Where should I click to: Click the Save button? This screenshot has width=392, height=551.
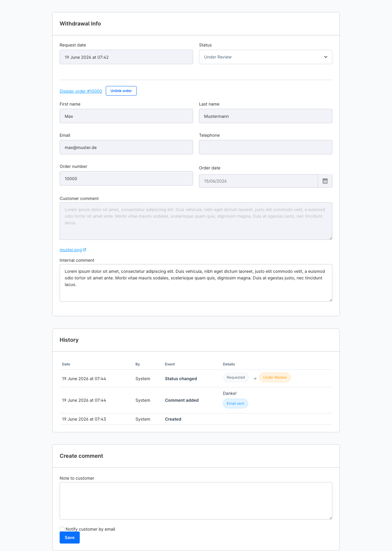tap(69, 538)
